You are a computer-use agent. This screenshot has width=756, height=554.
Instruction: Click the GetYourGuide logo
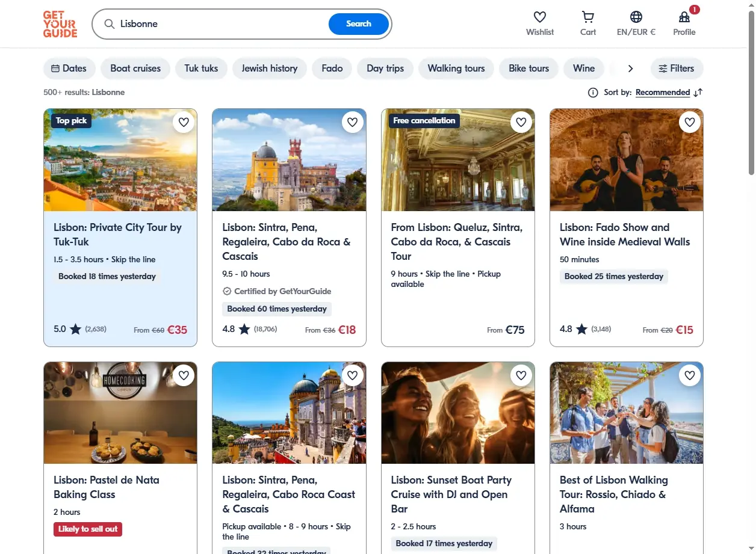[60, 24]
